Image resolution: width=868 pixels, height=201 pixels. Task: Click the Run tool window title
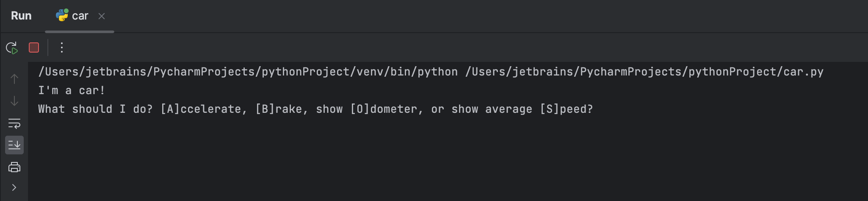point(21,16)
